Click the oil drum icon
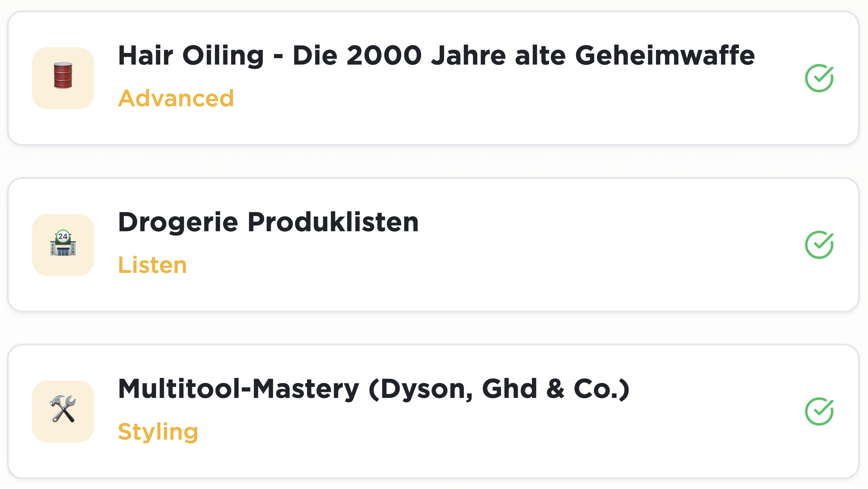 (x=63, y=76)
